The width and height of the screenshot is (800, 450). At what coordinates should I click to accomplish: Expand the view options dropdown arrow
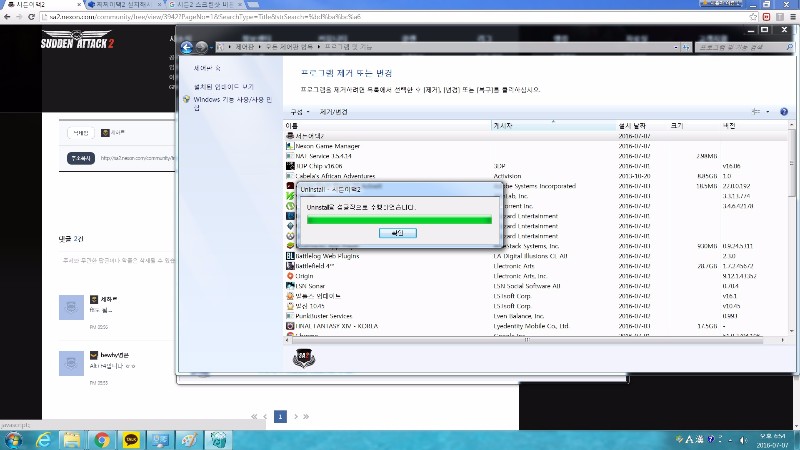767,111
